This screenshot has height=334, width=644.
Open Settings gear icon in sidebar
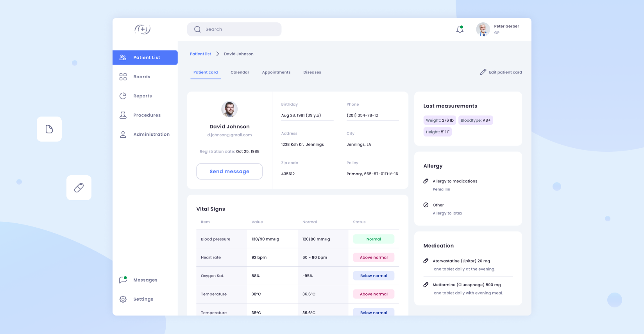123,299
